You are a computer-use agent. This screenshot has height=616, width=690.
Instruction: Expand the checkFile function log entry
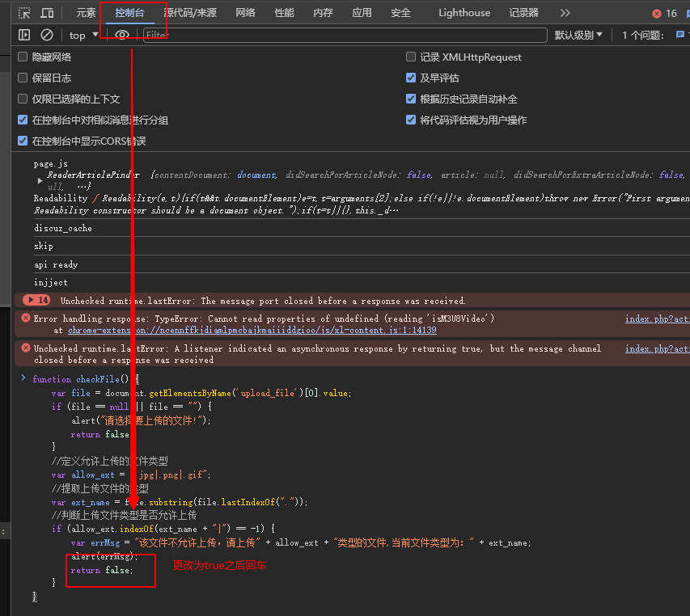(23, 378)
